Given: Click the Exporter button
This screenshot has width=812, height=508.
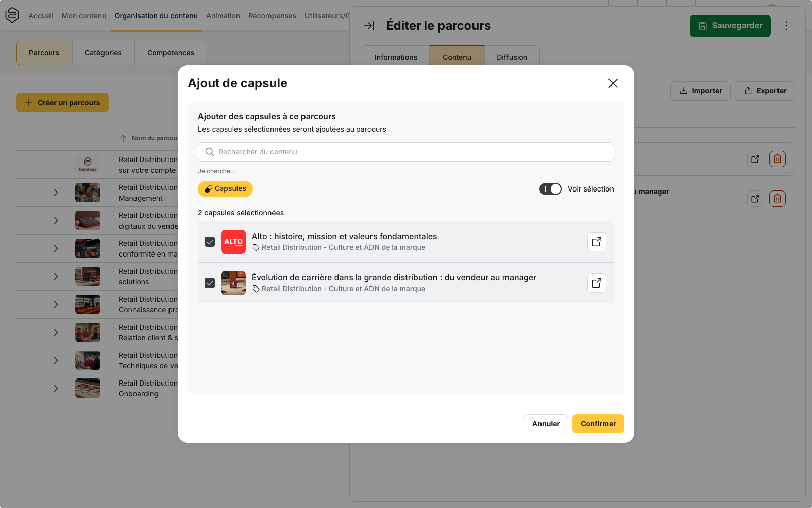Looking at the screenshot, I should (x=765, y=91).
